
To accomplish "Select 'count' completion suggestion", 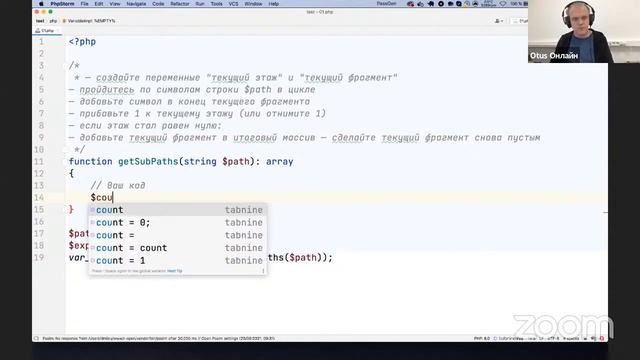I will click(x=177, y=210).
